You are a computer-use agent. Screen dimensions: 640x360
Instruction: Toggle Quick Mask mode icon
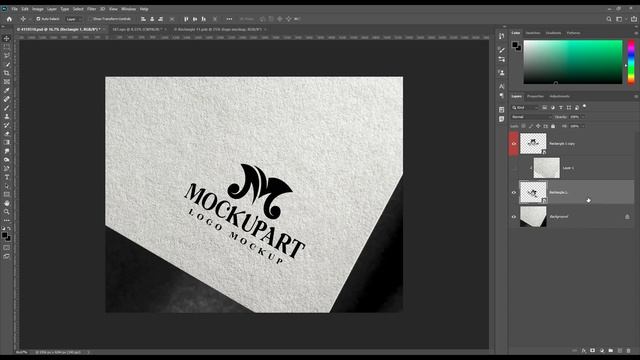click(x=7, y=248)
